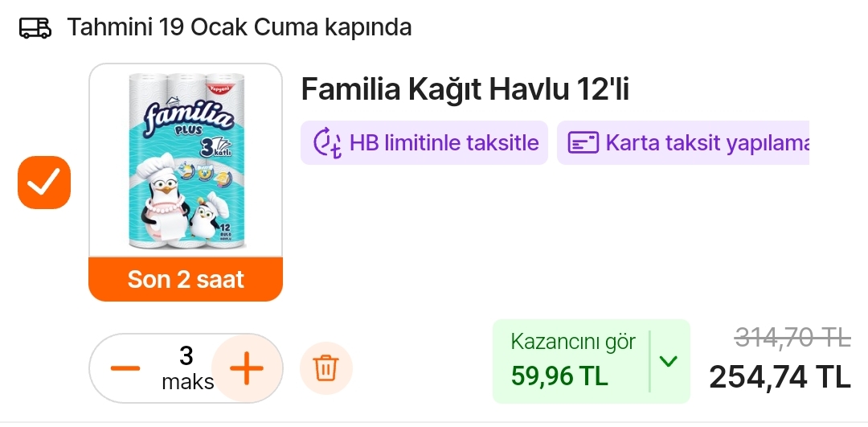Open the Familia Kağıt Havlu 12'li product title
This screenshot has height=427, width=868.
(x=465, y=89)
